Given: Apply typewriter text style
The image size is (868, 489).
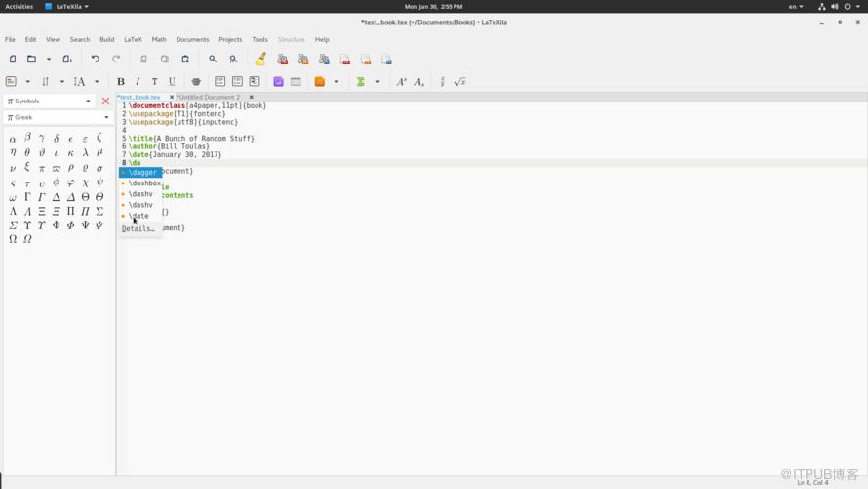Looking at the screenshot, I should tap(155, 82).
